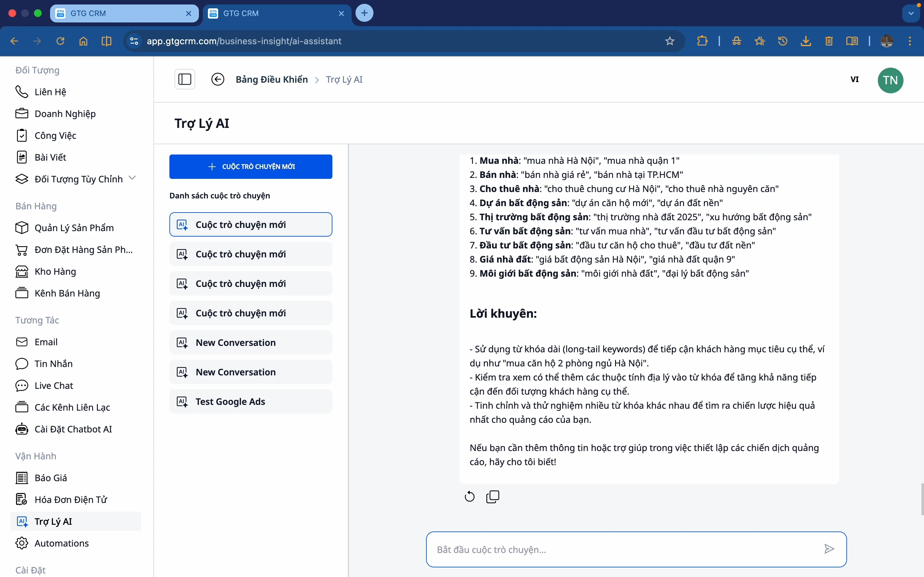Click the send message arrow icon
Viewport: 924px width, 577px height.
[x=829, y=549]
